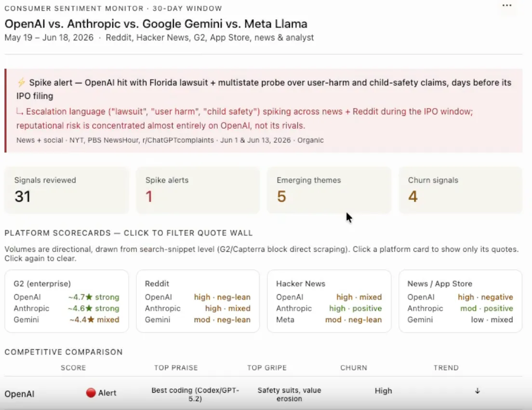The height and width of the screenshot is (410, 532).
Task: Click the TREND column header
Action: pos(446,368)
